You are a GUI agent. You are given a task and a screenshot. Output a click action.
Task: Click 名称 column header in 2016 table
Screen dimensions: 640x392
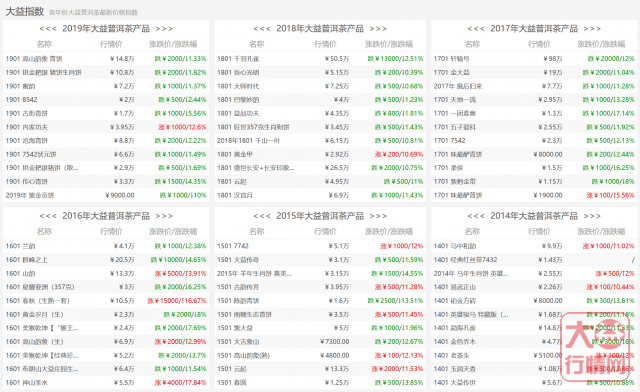(44, 232)
